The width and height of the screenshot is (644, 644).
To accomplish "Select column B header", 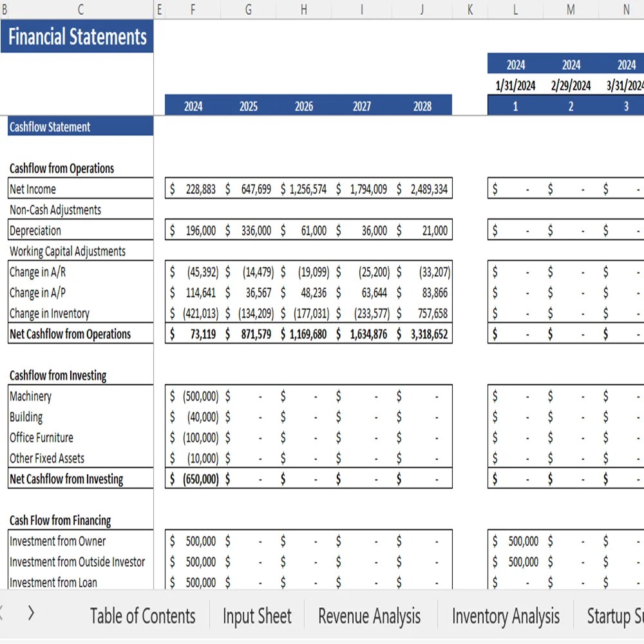I will coord(5,10).
